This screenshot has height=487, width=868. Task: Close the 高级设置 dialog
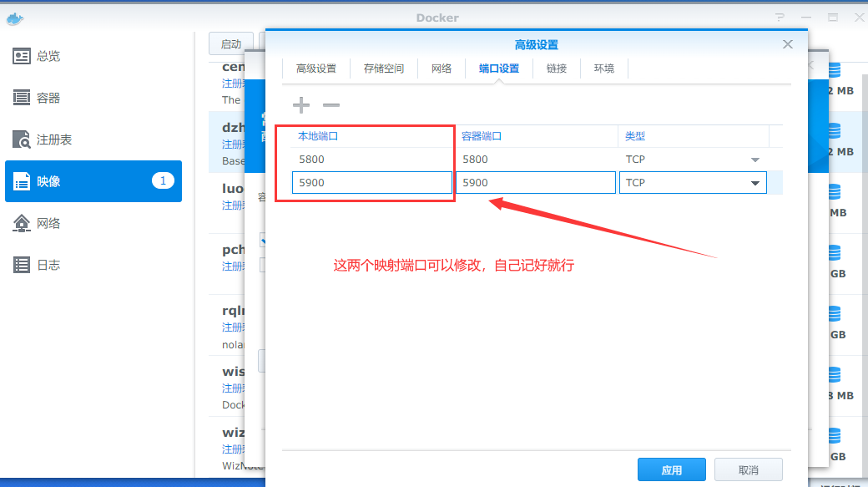[x=787, y=44]
